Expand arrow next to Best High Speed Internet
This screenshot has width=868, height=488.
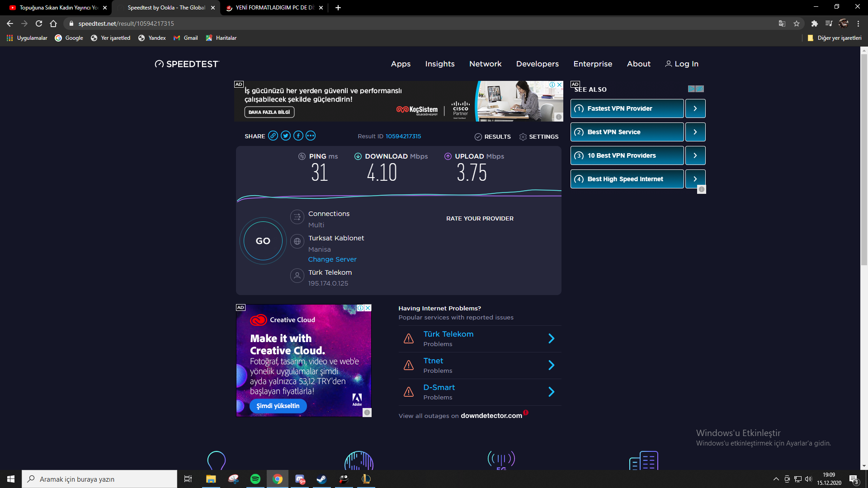pyautogui.click(x=695, y=179)
